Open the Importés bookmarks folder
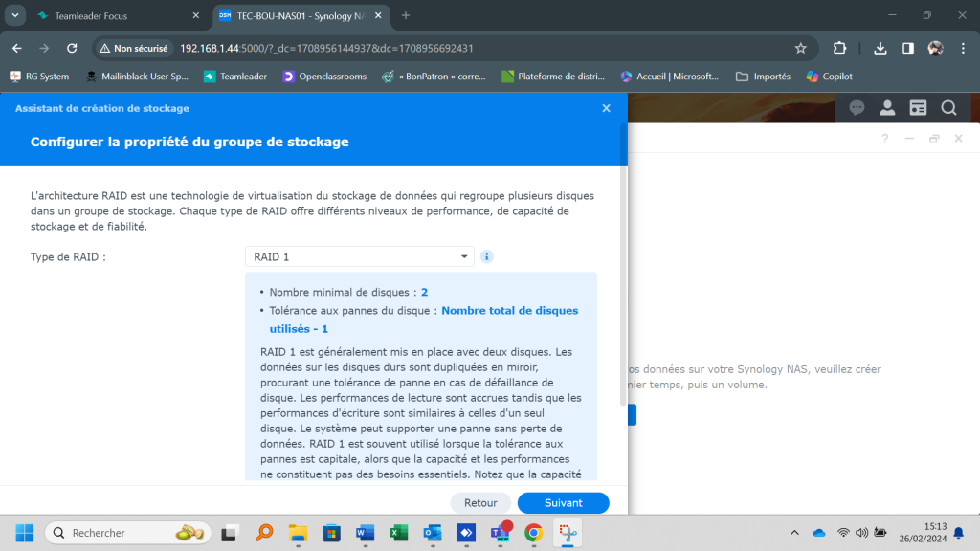The width and height of the screenshot is (980, 551). coord(763,77)
